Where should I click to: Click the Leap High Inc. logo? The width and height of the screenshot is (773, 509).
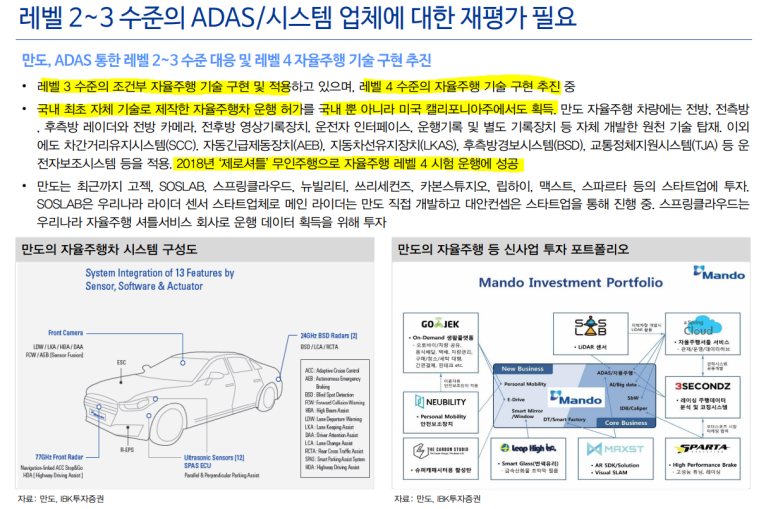tap(527, 448)
